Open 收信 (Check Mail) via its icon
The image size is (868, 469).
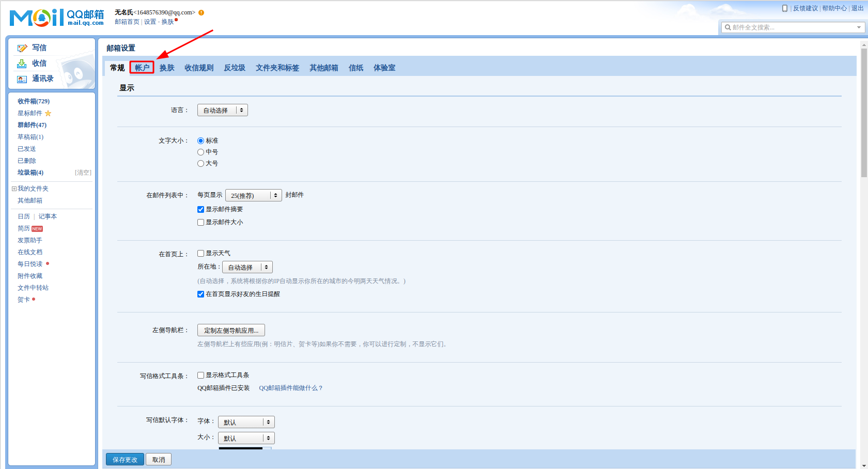tap(21, 63)
